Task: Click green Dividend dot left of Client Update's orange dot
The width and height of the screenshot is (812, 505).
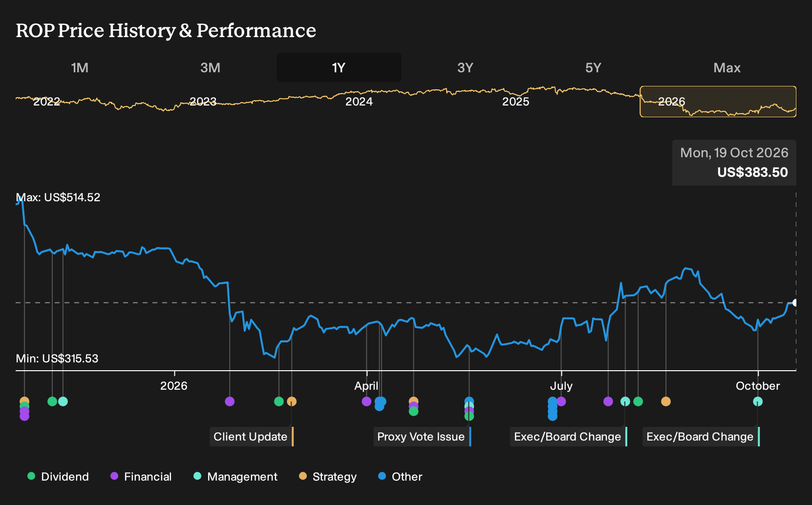Action: click(279, 401)
